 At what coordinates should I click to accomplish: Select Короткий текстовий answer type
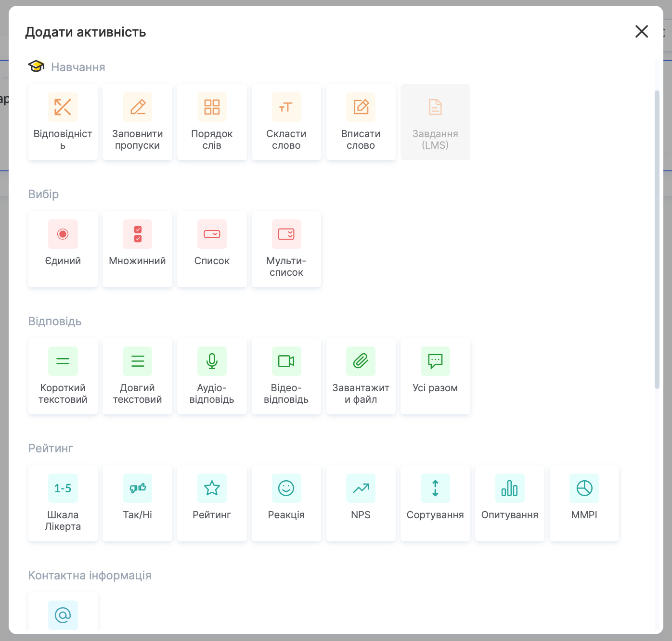pyautogui.click(x=63, y=376)
